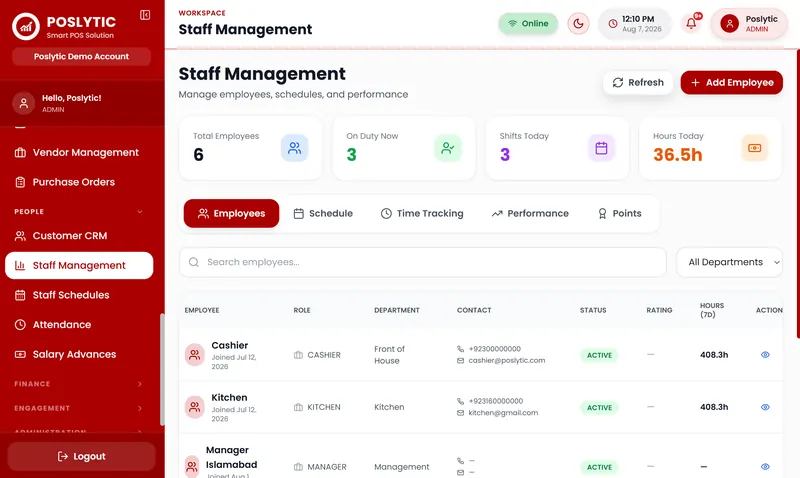Viewport: 800px width, 478px height.
Task: Sort by HOURS (7D) column header
Action: [712, 310]
